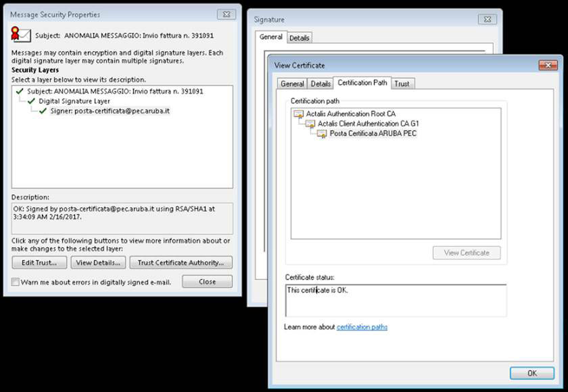
Task: Confirm View Certificate dialog with OK
Action: pos(532,373)
